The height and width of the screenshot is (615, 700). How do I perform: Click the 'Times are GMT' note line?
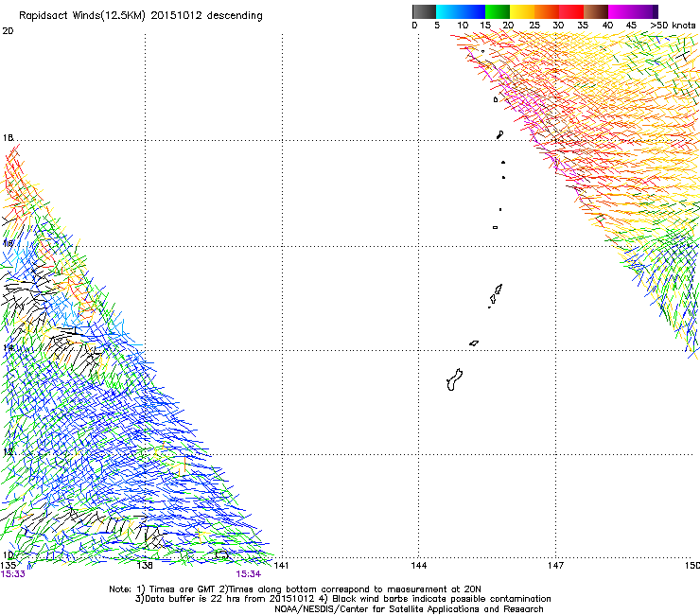pos(295,589)
